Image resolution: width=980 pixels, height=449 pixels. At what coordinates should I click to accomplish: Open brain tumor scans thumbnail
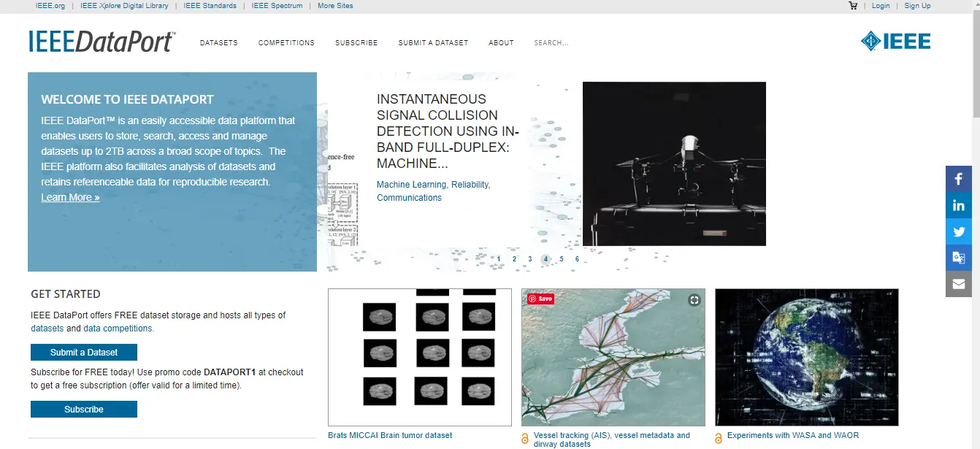(420, 357)
